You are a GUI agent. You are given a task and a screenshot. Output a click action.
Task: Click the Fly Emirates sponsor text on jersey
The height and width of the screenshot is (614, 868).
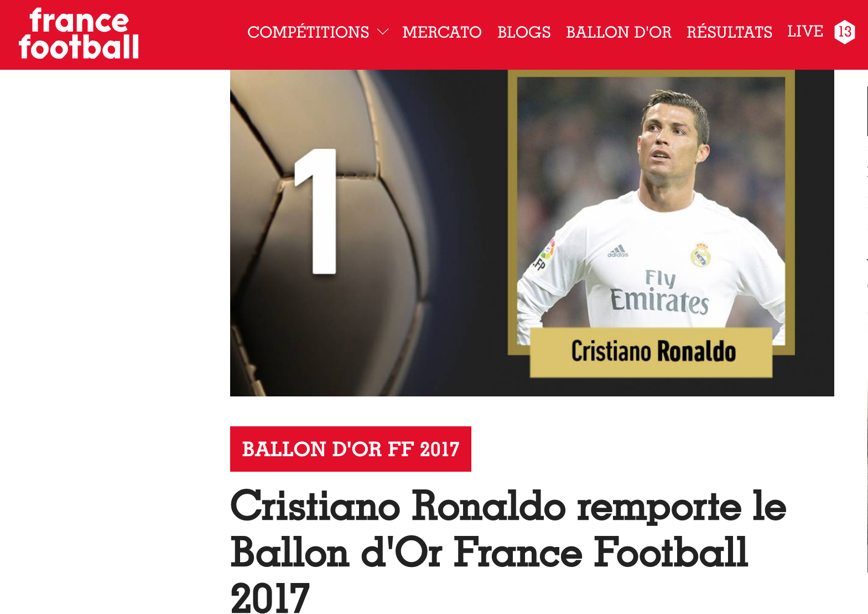pos(659,292)
